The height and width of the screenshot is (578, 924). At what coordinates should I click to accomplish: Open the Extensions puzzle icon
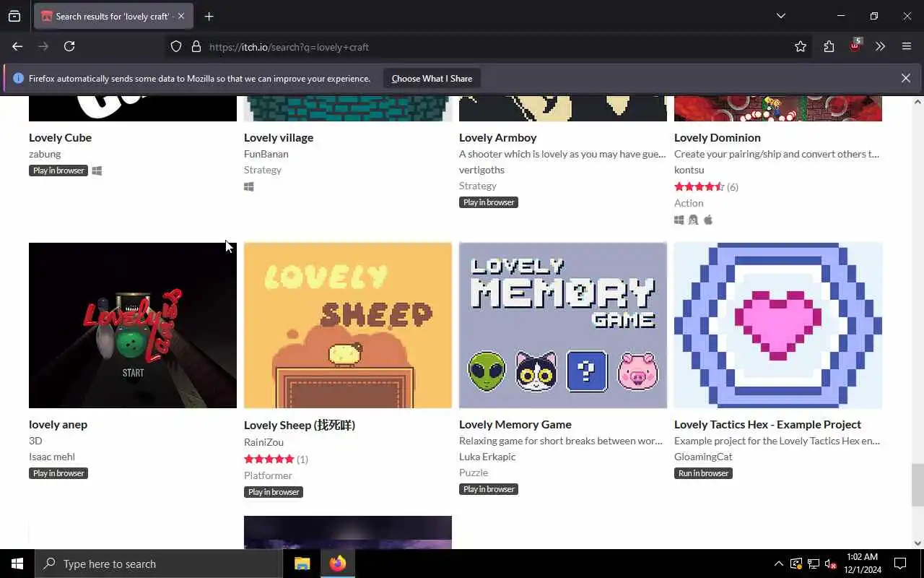(x=829, y=46)
